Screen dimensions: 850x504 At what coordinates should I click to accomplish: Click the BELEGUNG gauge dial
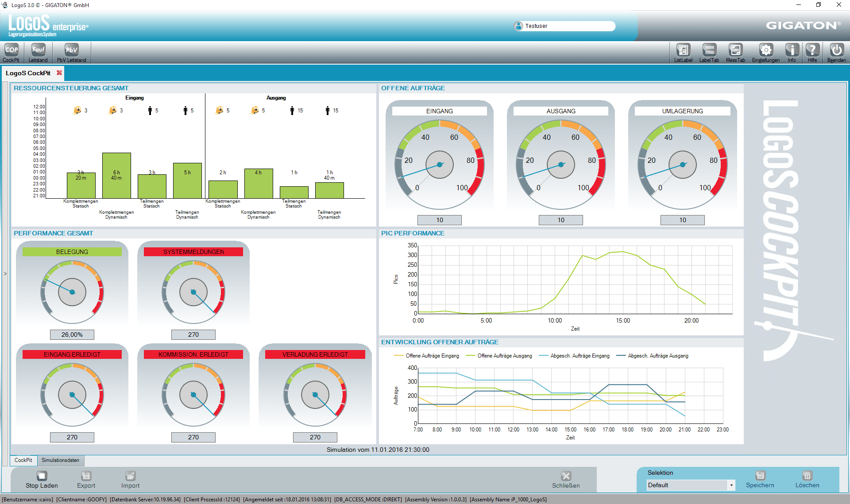tap(72, 292)
